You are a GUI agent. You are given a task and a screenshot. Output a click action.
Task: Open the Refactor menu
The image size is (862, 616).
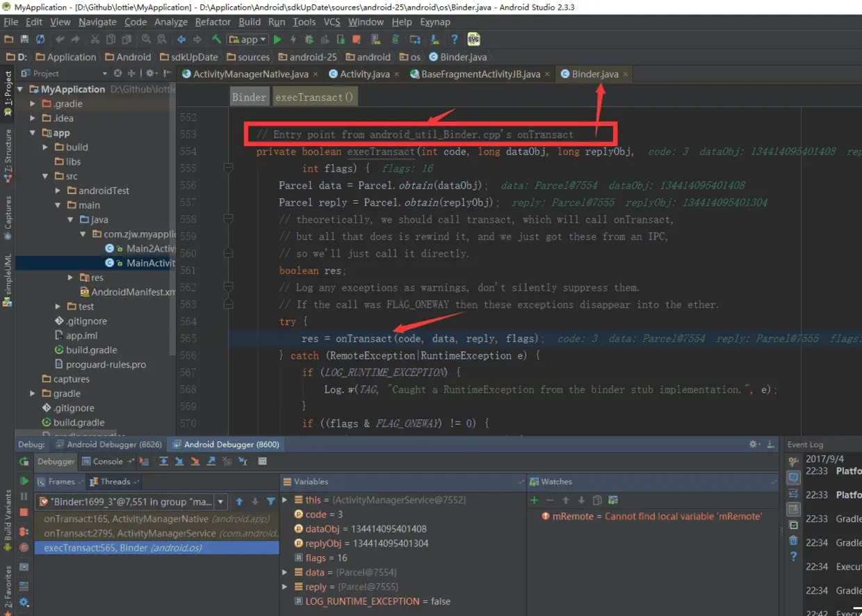213,22
